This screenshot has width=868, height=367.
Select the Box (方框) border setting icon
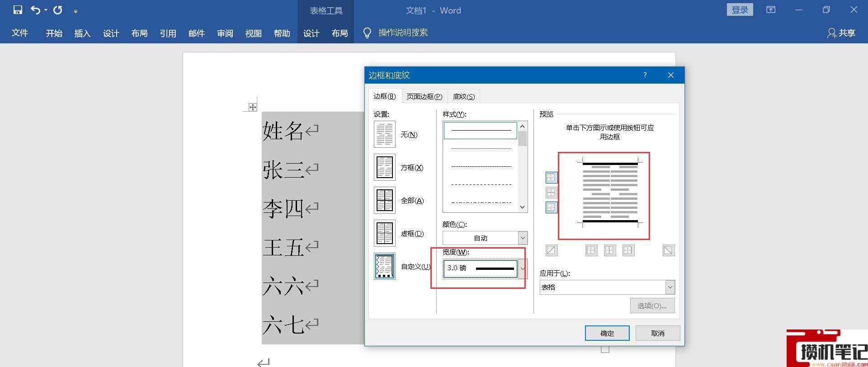point(385,167)
